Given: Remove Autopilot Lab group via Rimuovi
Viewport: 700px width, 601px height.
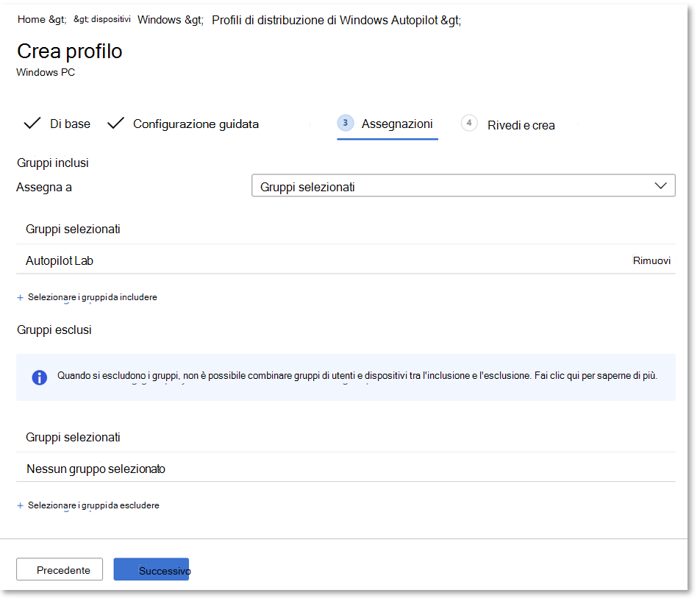Looking at the screenshot, I should click(x=651, y=260).
